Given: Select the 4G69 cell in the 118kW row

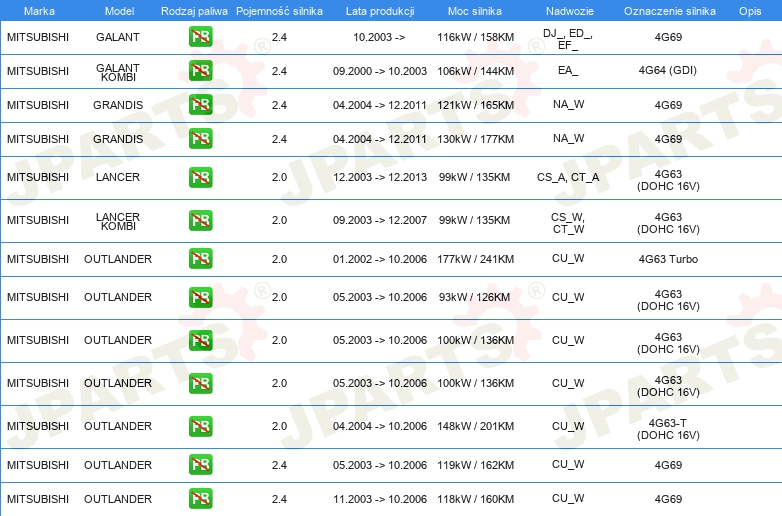Looking at the screenshot, I should click(668, 499).
